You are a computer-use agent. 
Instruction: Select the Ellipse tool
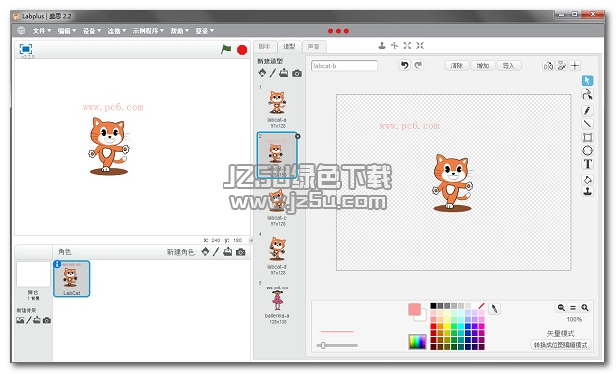coord(587,150)
